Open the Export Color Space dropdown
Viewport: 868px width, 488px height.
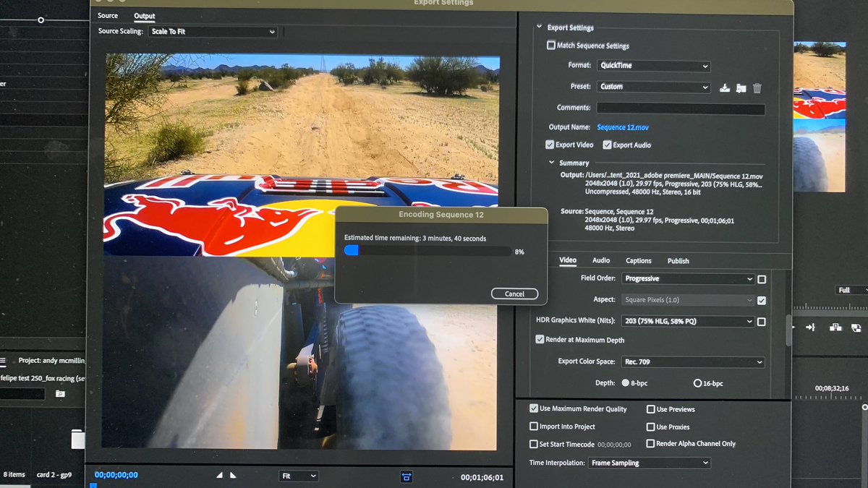click(x=692, y=361)
